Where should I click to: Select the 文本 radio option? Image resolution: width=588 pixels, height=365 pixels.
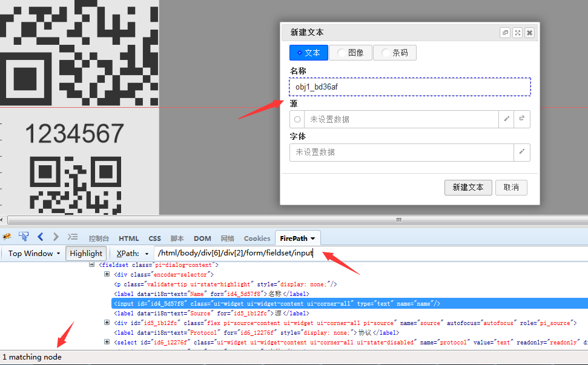click(309, 53)
